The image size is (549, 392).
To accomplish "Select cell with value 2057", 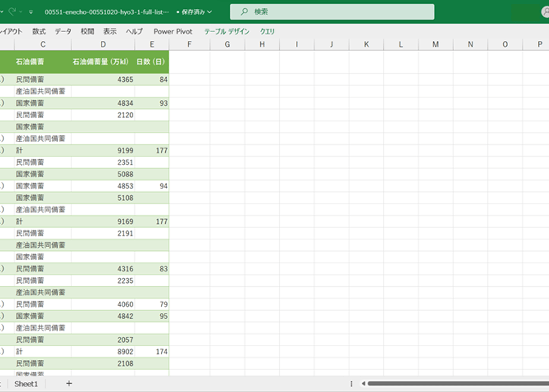I will click(103, 340).
